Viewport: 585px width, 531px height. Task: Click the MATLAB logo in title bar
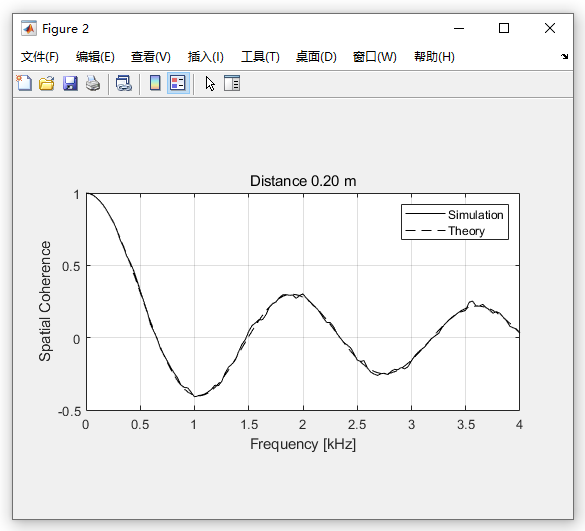[29, 28]
